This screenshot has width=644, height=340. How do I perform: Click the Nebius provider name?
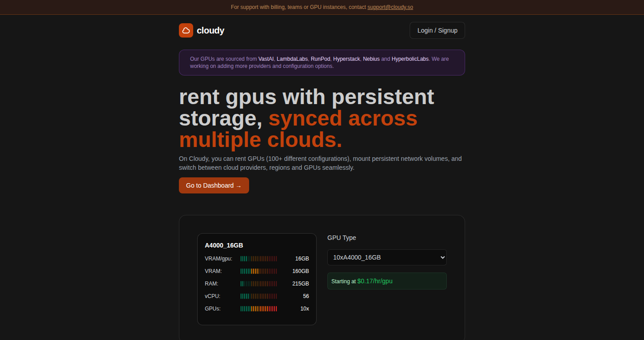[371, 59]
